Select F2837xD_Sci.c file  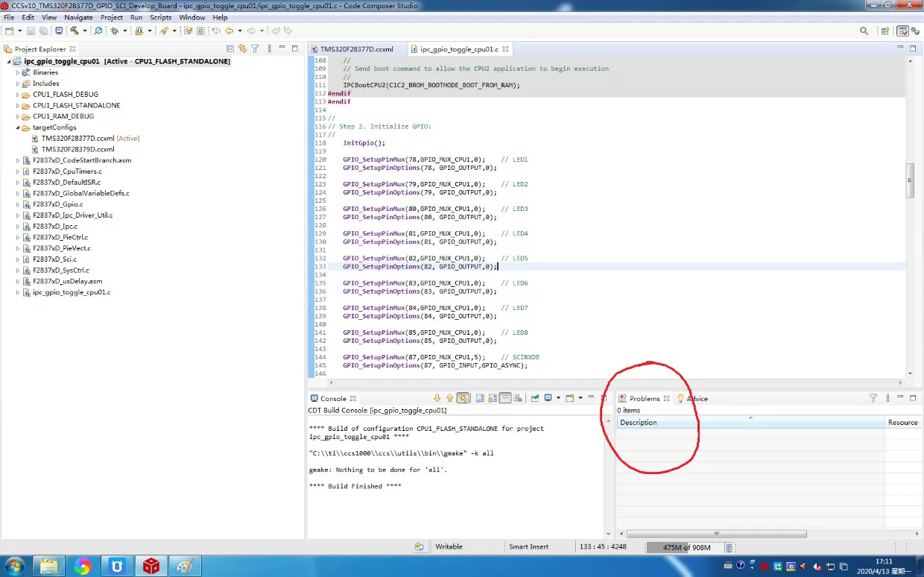54,259
